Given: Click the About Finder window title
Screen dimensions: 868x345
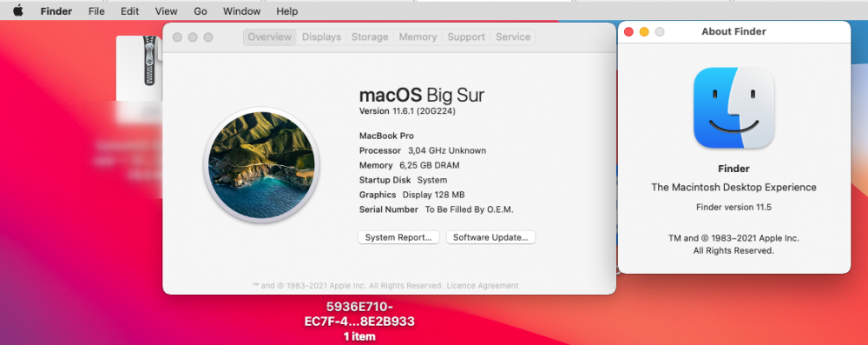Looking at the screenshot, I should pyautogui.click(x=733, y=31).
